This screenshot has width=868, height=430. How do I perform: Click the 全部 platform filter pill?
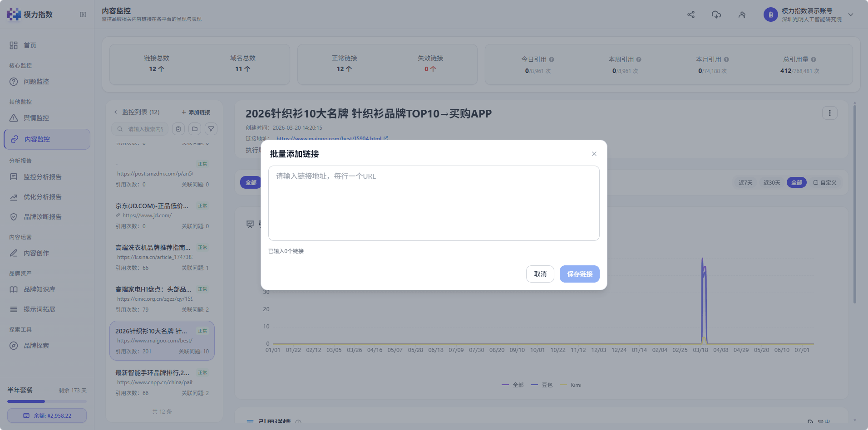(251, 183)
